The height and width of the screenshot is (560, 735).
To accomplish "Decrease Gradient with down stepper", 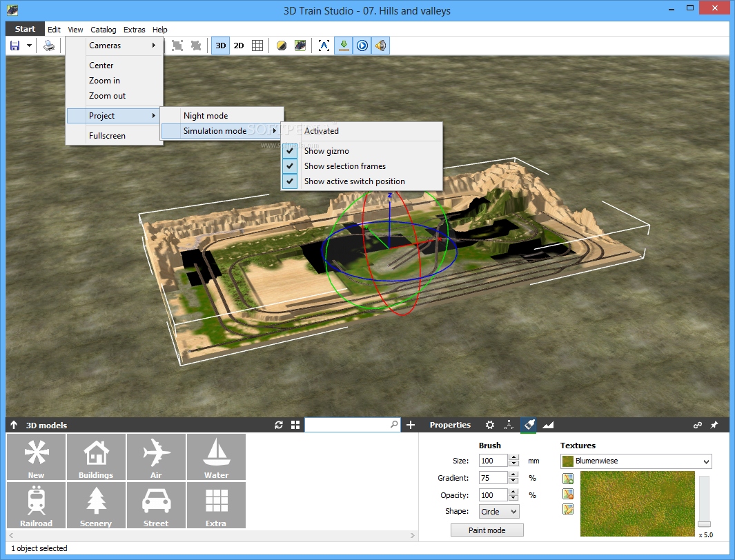I will click(x=513, y=481).
